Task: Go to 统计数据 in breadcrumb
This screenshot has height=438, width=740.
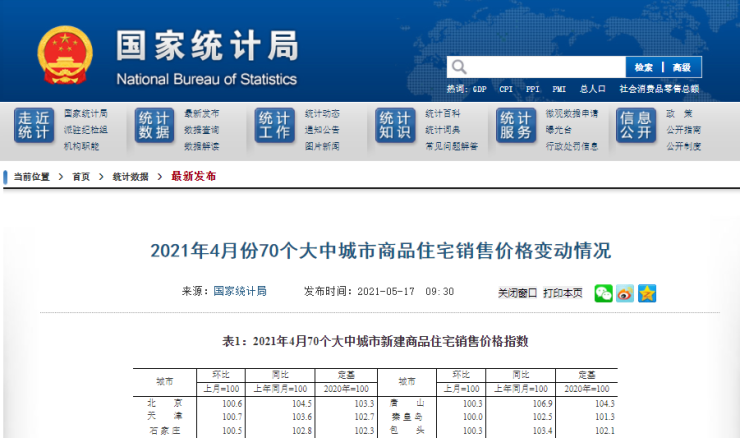Action: pos(130,177)
